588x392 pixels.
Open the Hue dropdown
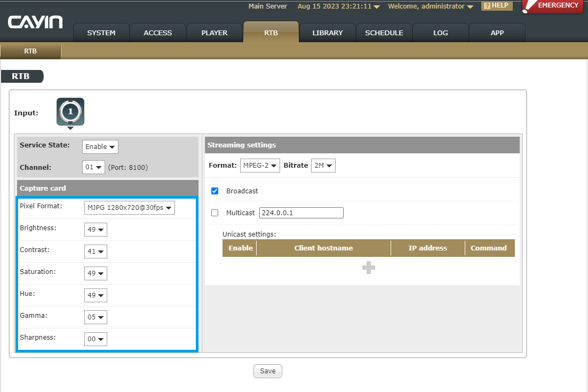[96, 295]
